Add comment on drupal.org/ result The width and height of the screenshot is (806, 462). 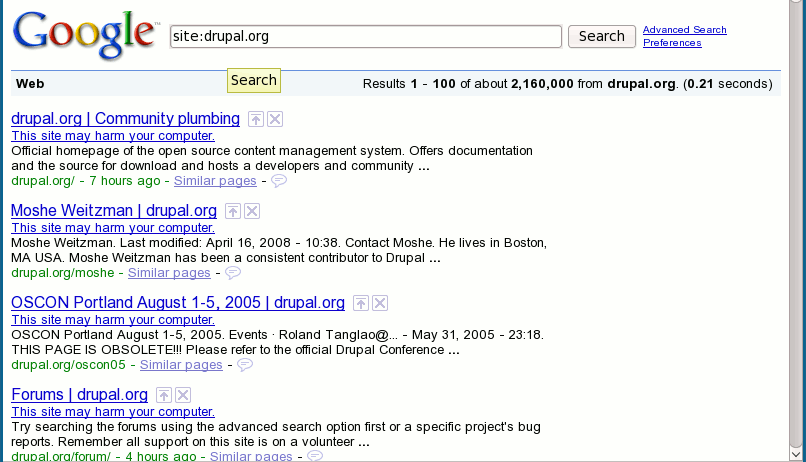click(279, 181)
